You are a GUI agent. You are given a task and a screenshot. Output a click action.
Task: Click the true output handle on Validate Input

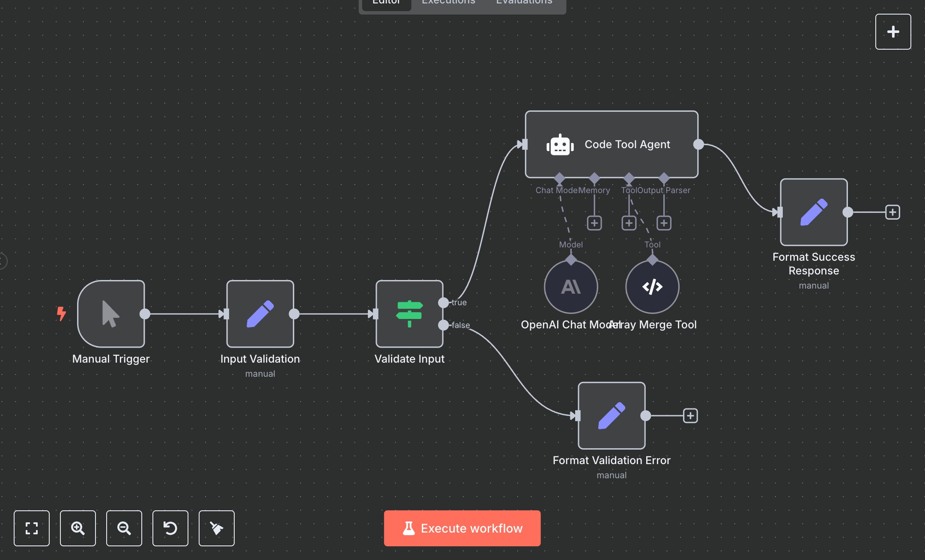(x=444, y=302)
